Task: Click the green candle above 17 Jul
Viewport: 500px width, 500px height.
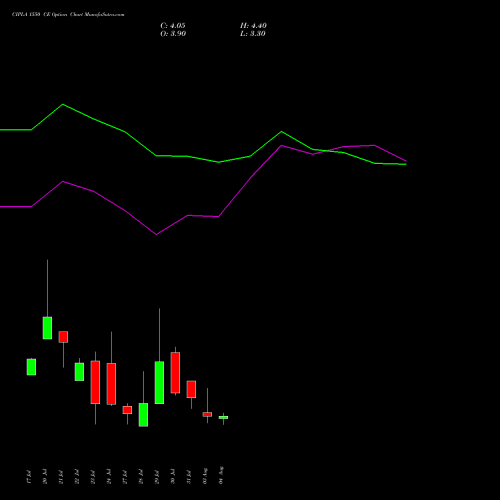Action: coord(31,367)
